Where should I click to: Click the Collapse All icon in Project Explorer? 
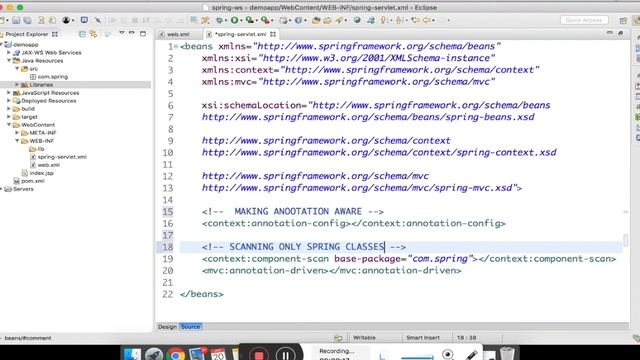pyautogui.click(x=82, y=34)
